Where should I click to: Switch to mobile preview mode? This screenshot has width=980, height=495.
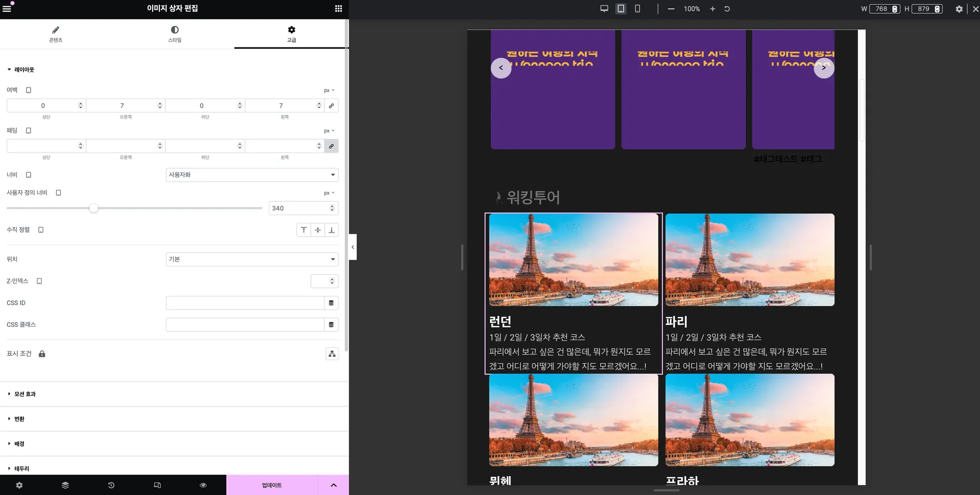[637, 9]
